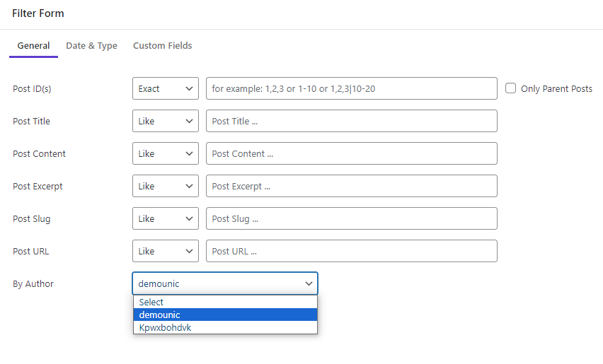This screenshot has height=364, width=603.
Task: Expand the Post URL Like dropdown
Action: [166, 251]
